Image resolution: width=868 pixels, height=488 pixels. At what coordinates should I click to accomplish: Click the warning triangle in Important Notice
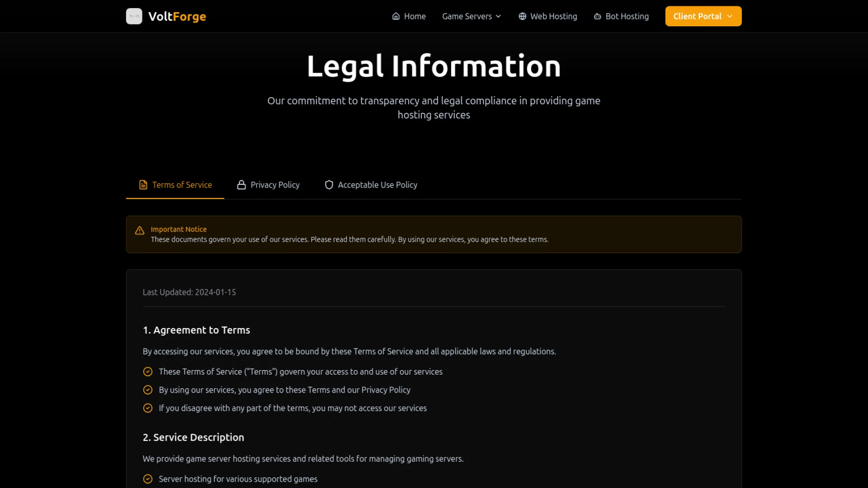tap(140, 230)
